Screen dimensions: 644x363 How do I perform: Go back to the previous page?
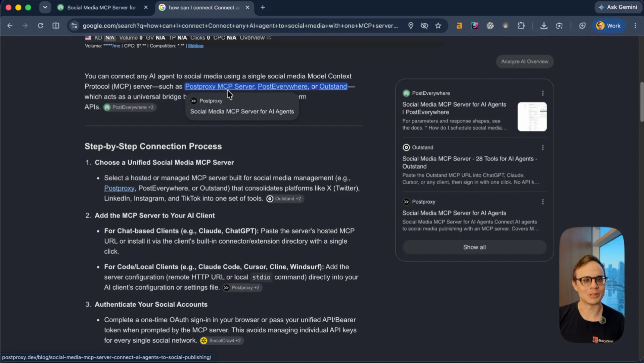coord(10,26)
